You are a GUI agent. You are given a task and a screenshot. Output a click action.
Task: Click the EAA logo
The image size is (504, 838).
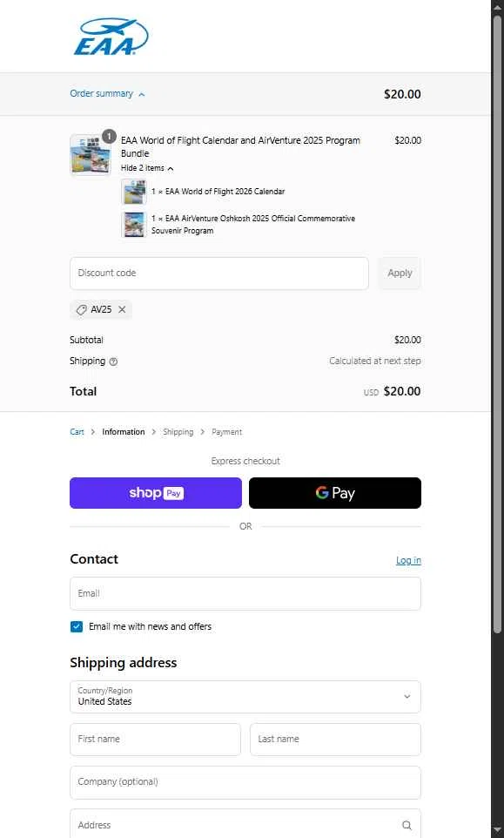click(x=111, y=37)
